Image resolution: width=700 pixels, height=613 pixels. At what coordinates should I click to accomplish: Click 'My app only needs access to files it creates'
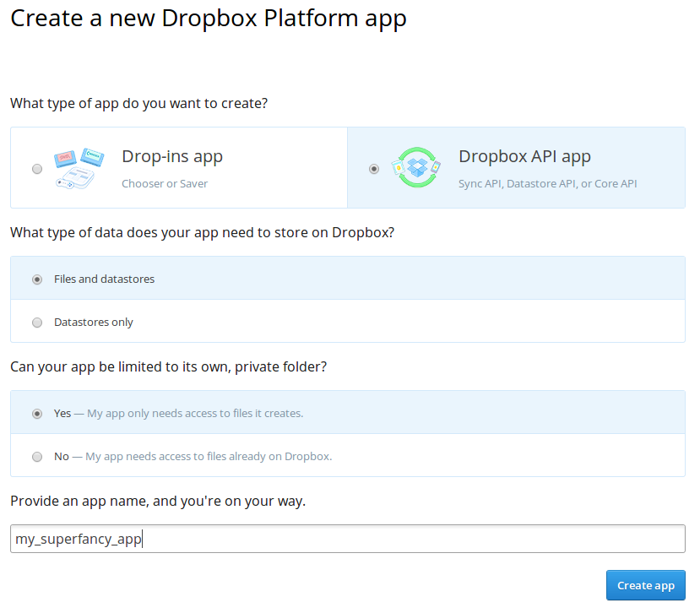pos(195,414)
